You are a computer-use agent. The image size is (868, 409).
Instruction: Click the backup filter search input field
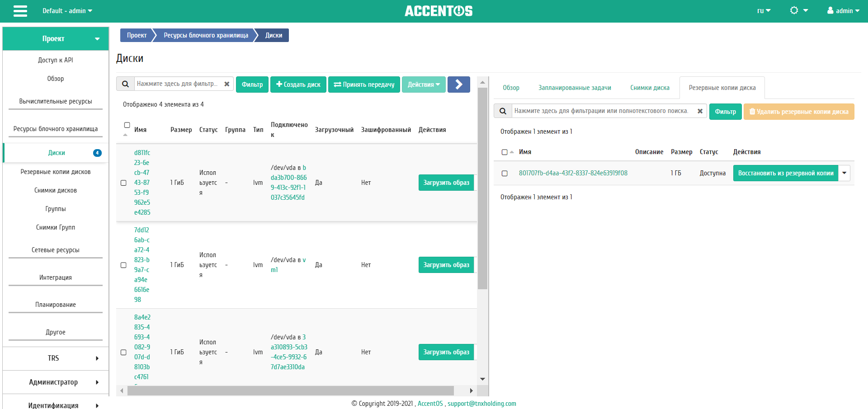601,111
